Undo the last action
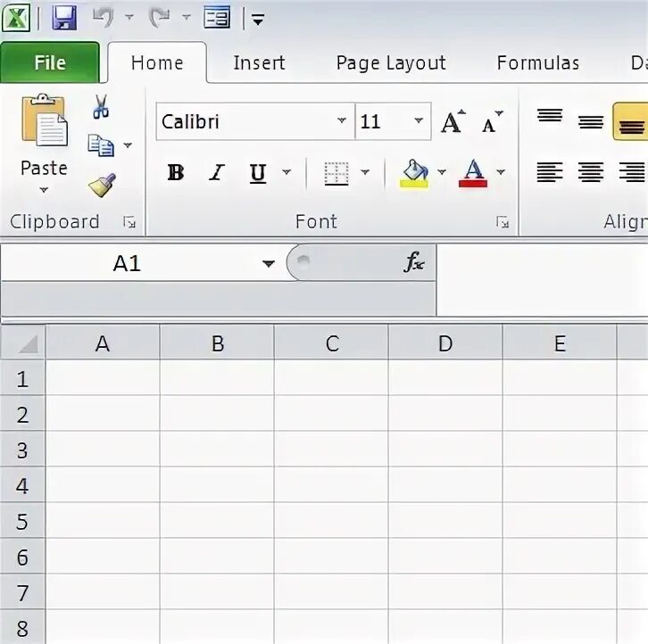Image resolution: width=648 pixels, height=644 pixels. [x=104, y=17]
